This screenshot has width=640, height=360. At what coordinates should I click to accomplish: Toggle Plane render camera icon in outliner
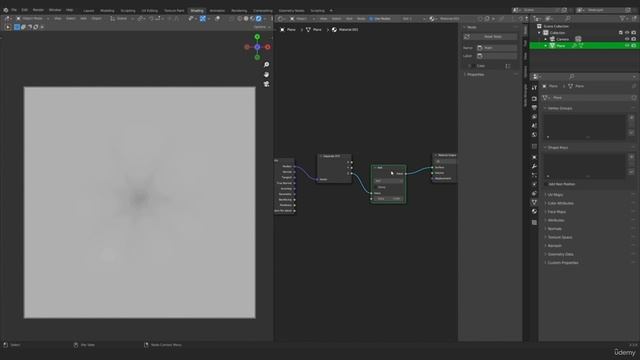633,46
